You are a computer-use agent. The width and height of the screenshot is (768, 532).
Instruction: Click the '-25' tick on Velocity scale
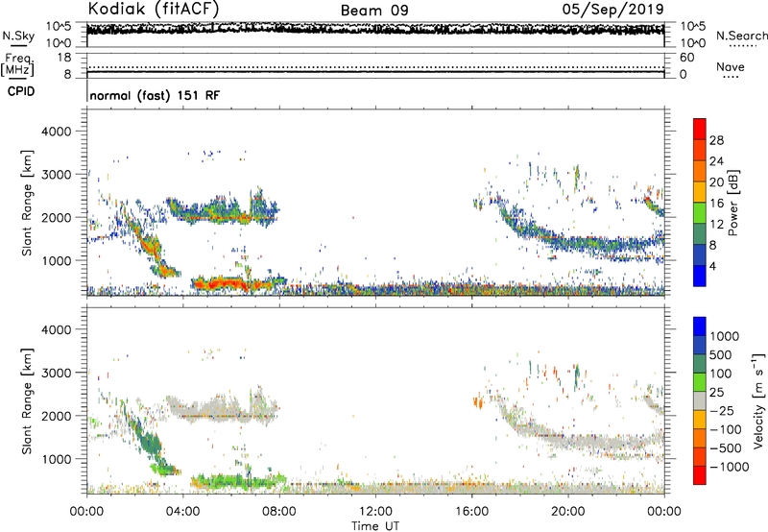(x=725, y=410)
